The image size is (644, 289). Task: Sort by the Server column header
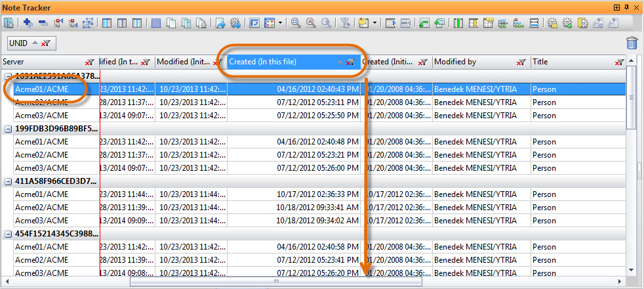46,62
